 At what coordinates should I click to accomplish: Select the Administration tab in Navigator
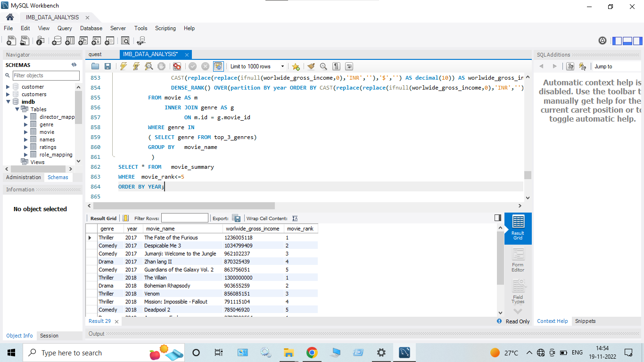coord(23,177)
